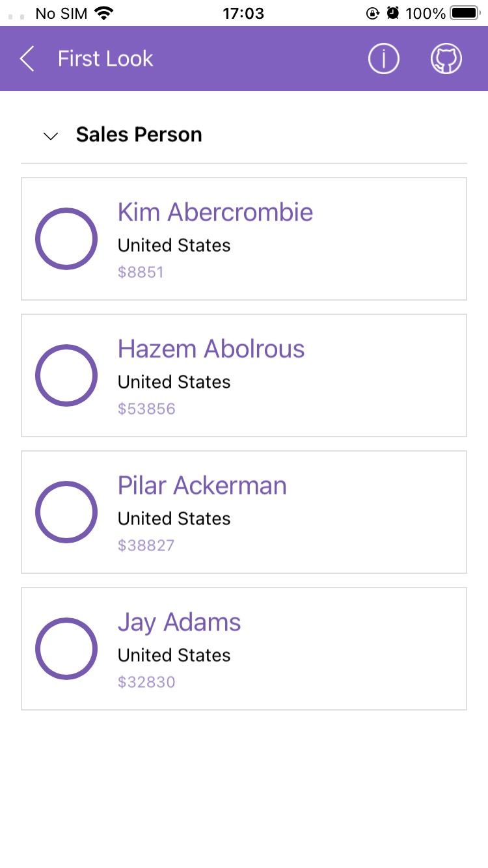Collapse the Sales Person chevron

pyautogui.click(x=51, y=135)
